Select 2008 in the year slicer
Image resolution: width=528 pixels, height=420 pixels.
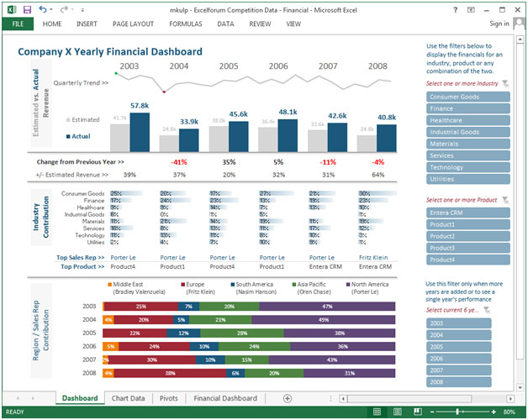click(x=458, y=382)
